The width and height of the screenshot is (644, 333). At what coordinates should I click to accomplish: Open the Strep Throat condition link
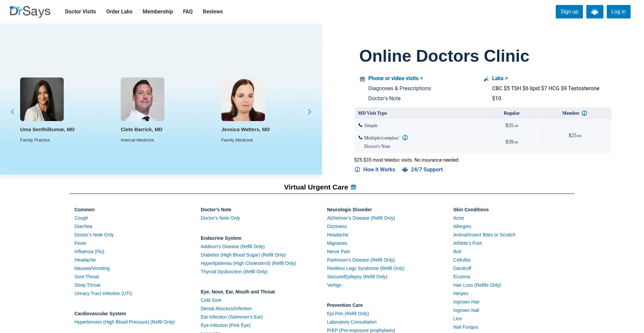coord(87,285)
